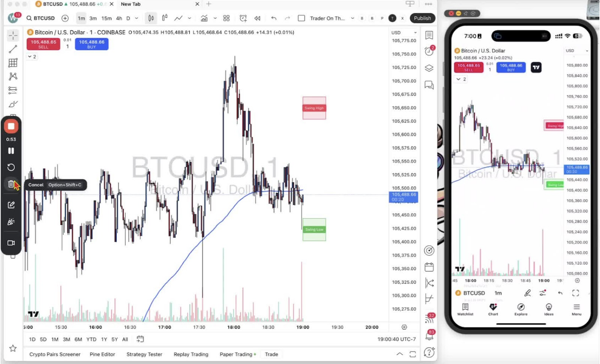Create an alert from the toolbar

(243, 18)
